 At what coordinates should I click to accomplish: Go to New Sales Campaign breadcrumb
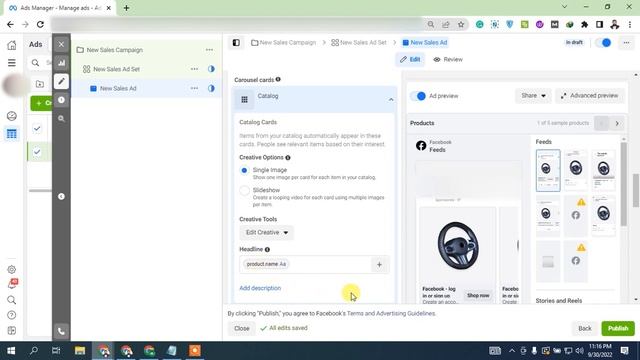284,42
